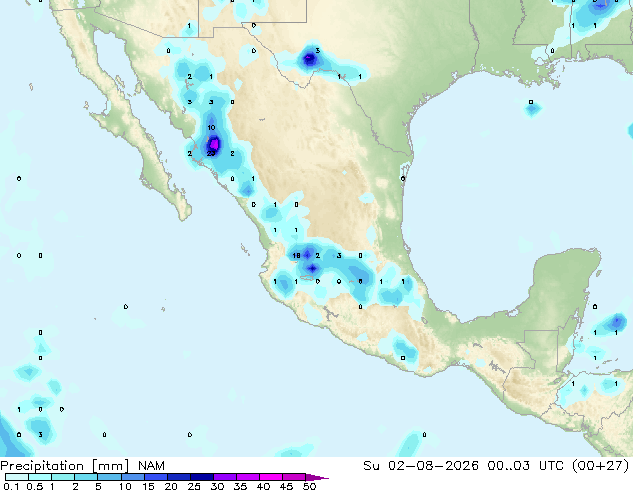Click legend tick label '35'
This screenshot has height=490, width=634.
(240, 486)
